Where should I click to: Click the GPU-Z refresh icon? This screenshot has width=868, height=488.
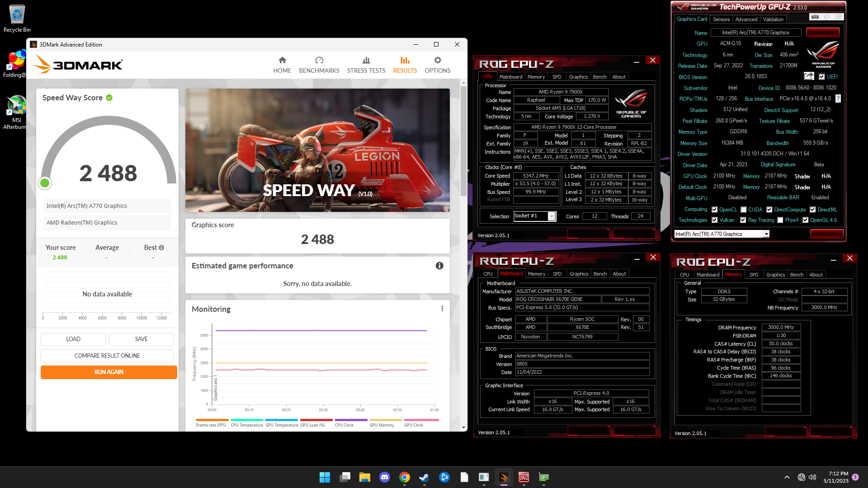pos(826,17)
